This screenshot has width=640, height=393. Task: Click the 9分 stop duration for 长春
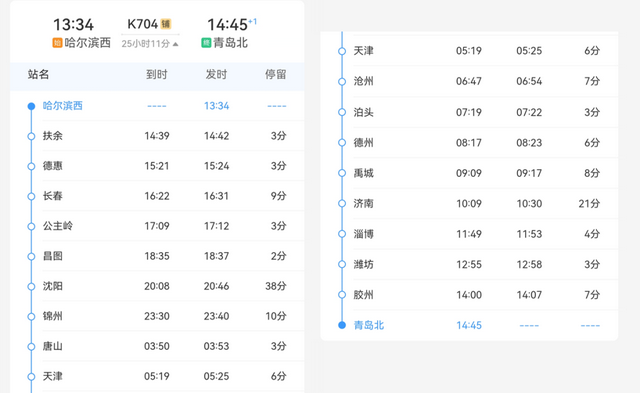[x=278, y=196]
